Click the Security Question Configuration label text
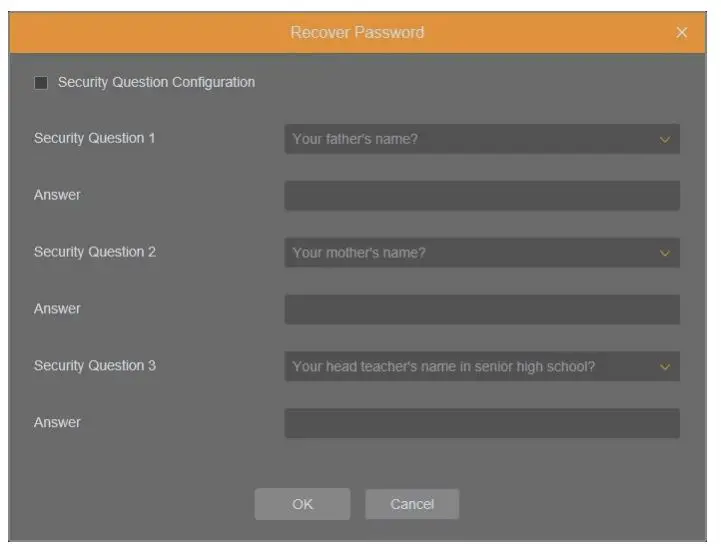The height and width of the screenshot is (553, 721). [156, 83]
